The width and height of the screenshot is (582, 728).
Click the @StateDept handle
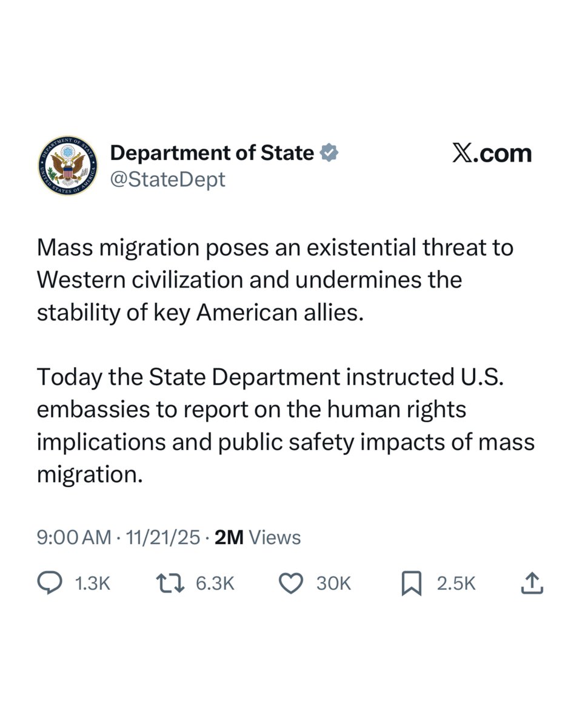[167, 180]
